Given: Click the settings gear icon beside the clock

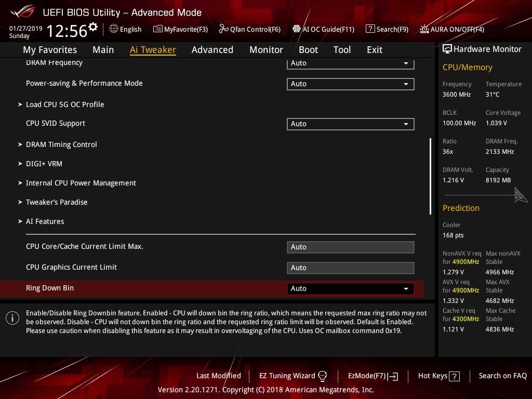Looking at the screenshot, I should (x=93, y=27).
